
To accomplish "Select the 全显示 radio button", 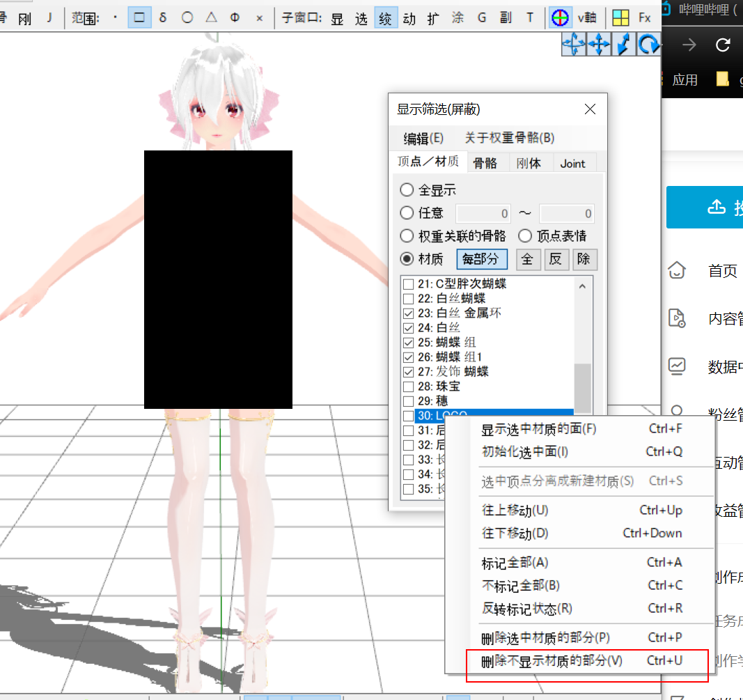I will click(x=407, y=190).
